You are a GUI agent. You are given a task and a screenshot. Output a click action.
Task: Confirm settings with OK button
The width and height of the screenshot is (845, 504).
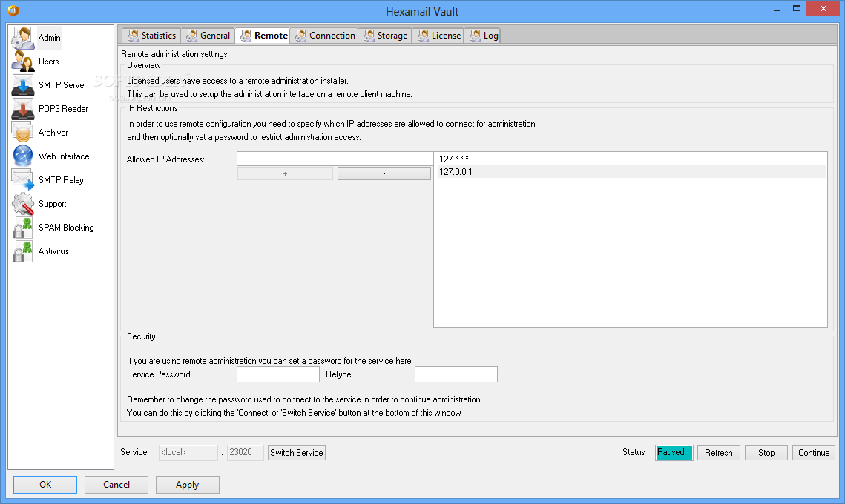45,485
